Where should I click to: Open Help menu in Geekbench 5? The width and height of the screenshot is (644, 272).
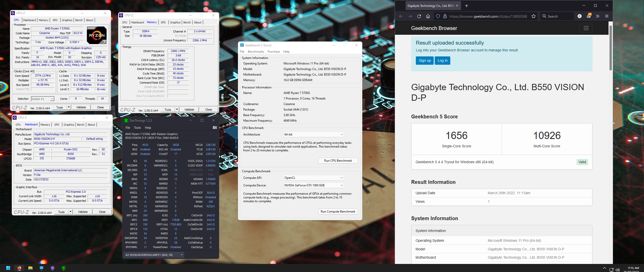(286, 52)
